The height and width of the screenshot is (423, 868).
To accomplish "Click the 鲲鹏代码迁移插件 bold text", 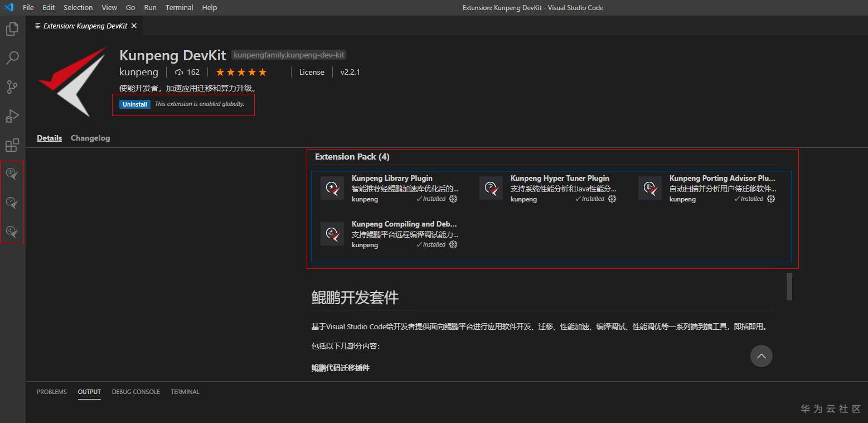I will coord(340,368).
